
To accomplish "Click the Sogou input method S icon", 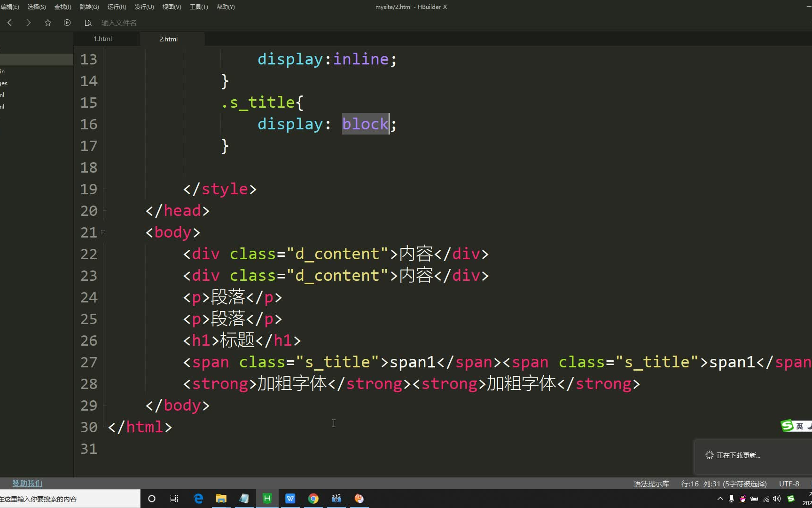I will coord(787,426).
